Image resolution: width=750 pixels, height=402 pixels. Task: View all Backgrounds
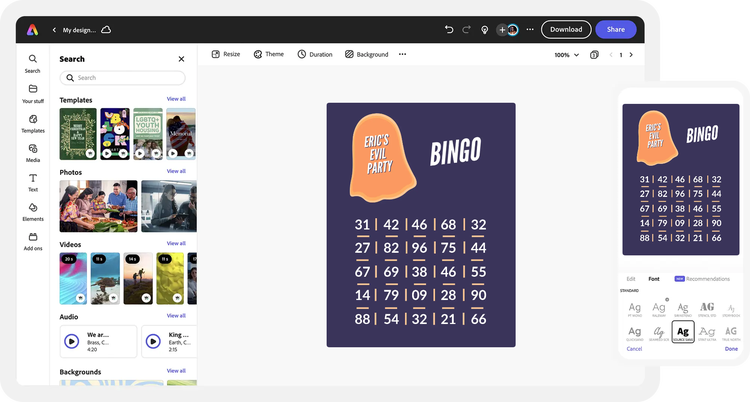176,371
